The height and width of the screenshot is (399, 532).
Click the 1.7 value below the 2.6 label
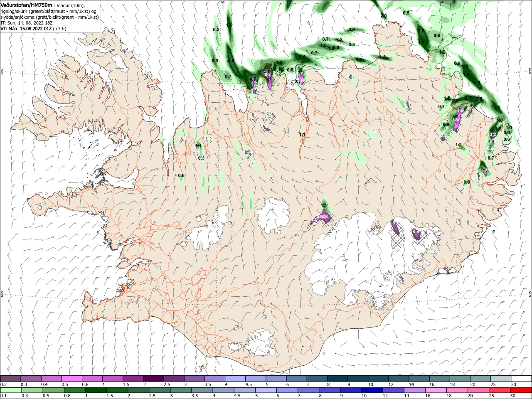coord(421,43)
